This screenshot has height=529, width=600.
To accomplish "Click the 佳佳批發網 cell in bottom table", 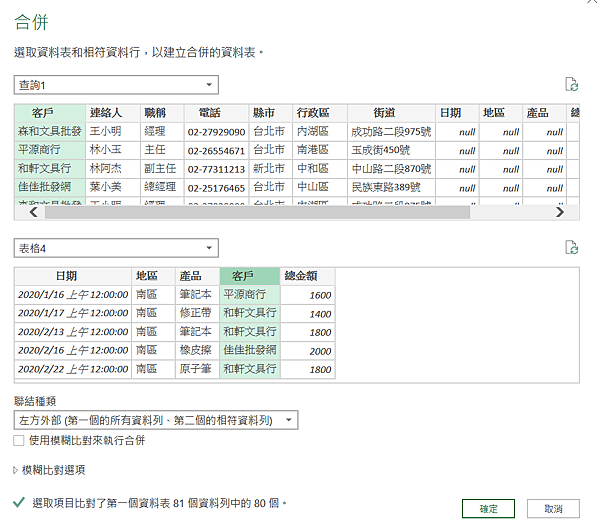I will [x=250, y=350].
